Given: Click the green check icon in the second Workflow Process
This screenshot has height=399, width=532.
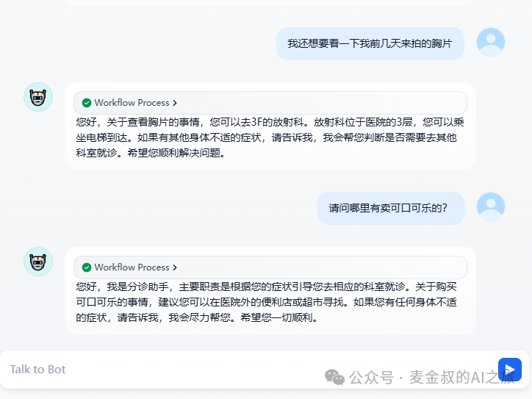Looking at the screenshot, I should (x=87, y=267).
